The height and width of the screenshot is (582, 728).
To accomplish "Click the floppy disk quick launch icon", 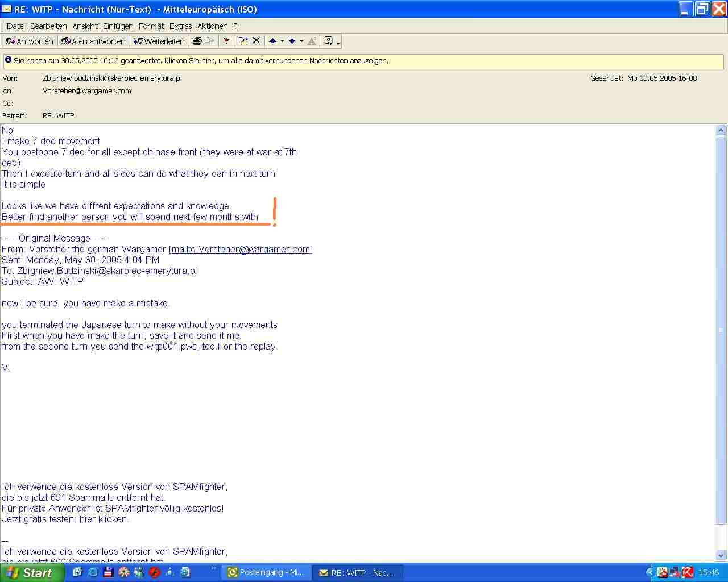I will pos(108,572).
